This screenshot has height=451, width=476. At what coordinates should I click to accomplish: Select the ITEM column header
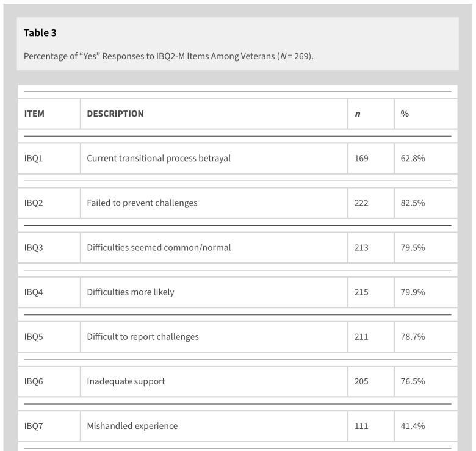[x=34, y=114]
